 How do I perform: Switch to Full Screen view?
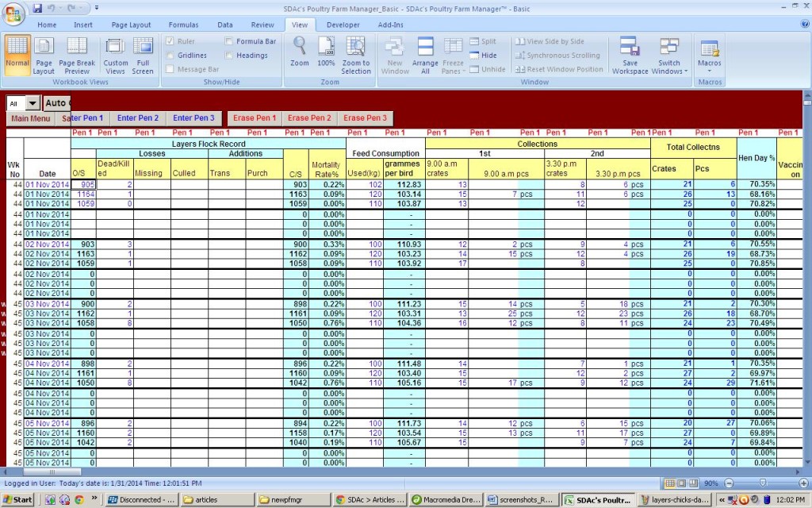pyautogui.click(x=143, y=55)
